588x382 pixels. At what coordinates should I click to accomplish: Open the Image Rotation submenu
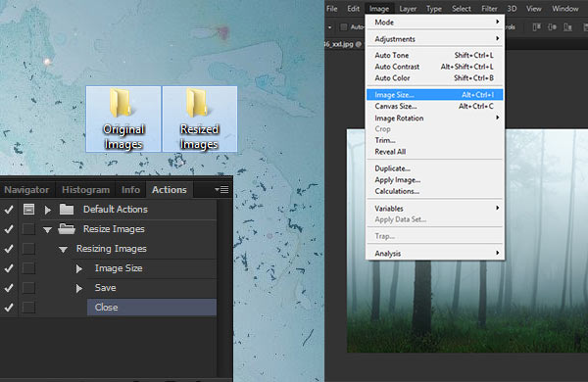point(435,119)
